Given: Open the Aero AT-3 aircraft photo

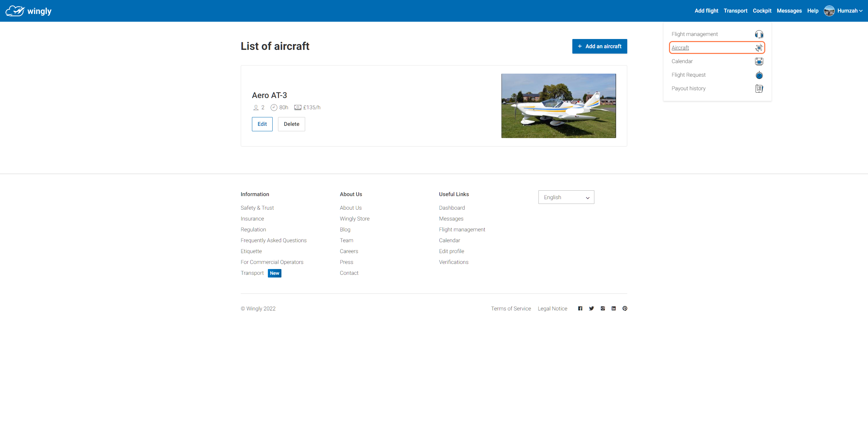Looking at the screenshot, I should pyautogui.click(x=558, y=106).
